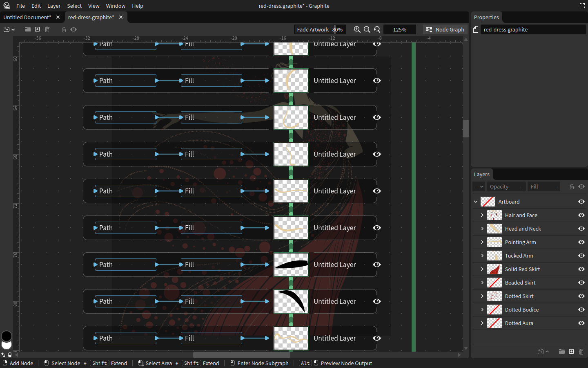Viewport: 588px width, 368px height.
Task: Click add-box icon at Layers panel bottom
Action: point(572,352)
